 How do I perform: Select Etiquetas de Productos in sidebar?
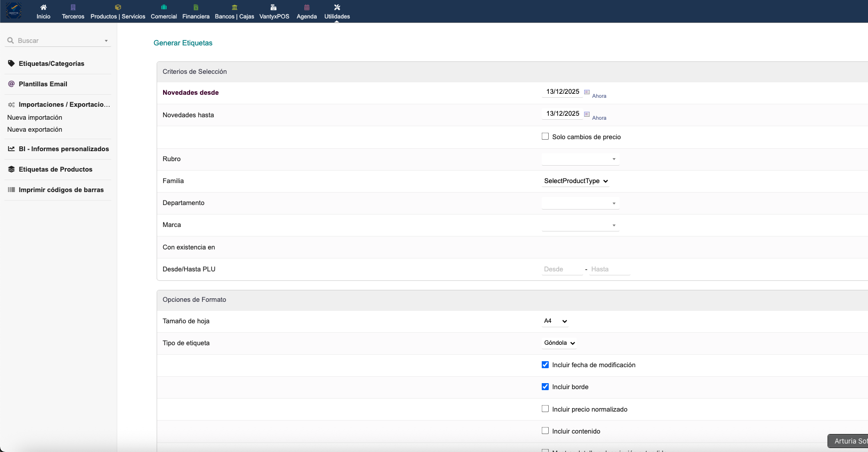coord(55,170)
